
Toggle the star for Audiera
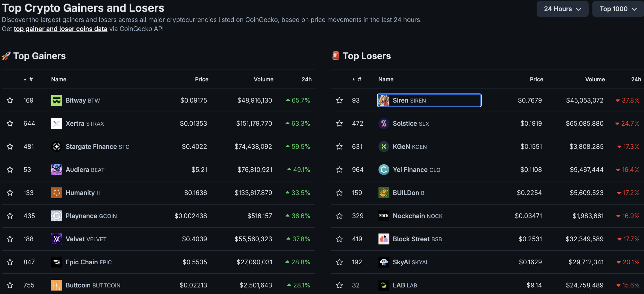click(x=10, y=170)
